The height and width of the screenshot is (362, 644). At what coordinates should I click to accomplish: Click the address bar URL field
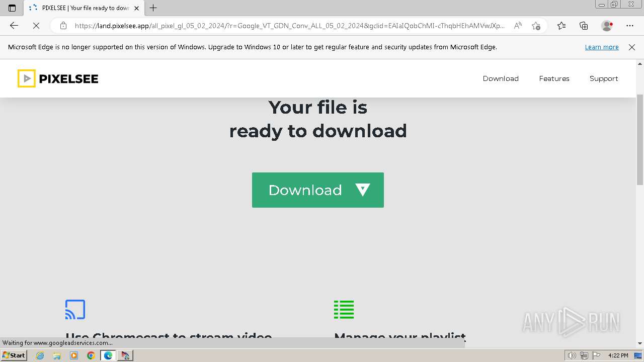289,26
